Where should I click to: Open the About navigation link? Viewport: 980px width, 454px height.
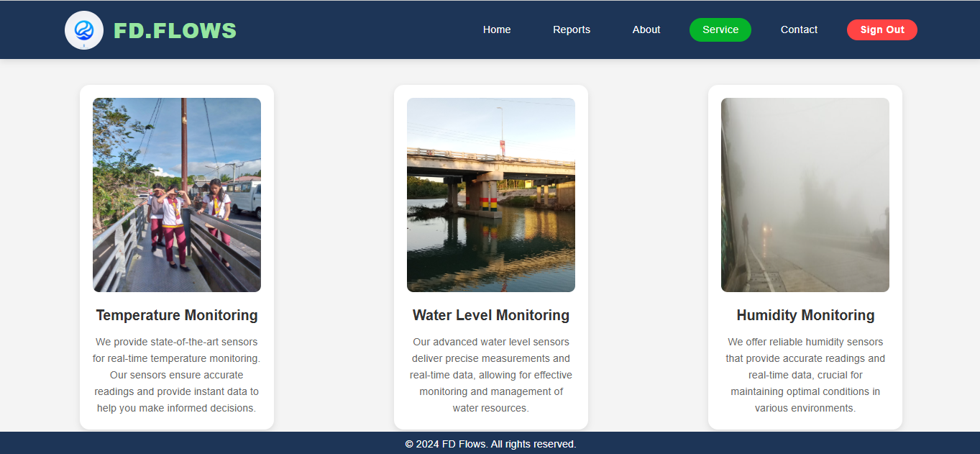(646, 29)
